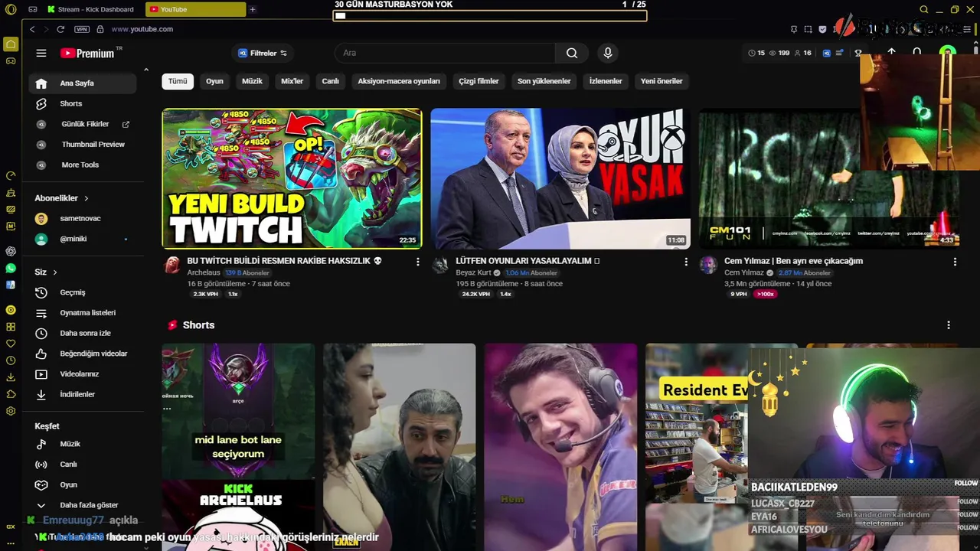Expand the Siz section chevron
This screenshot has width=980, height=551.
[x=55, y=272]
